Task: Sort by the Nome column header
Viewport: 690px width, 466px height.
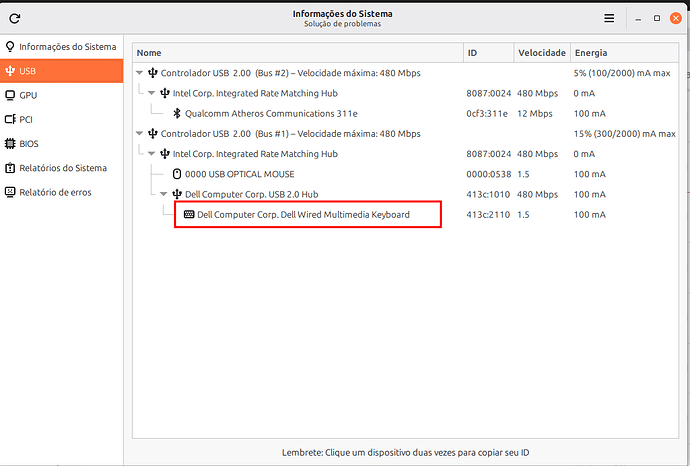Action: point(298,52)
